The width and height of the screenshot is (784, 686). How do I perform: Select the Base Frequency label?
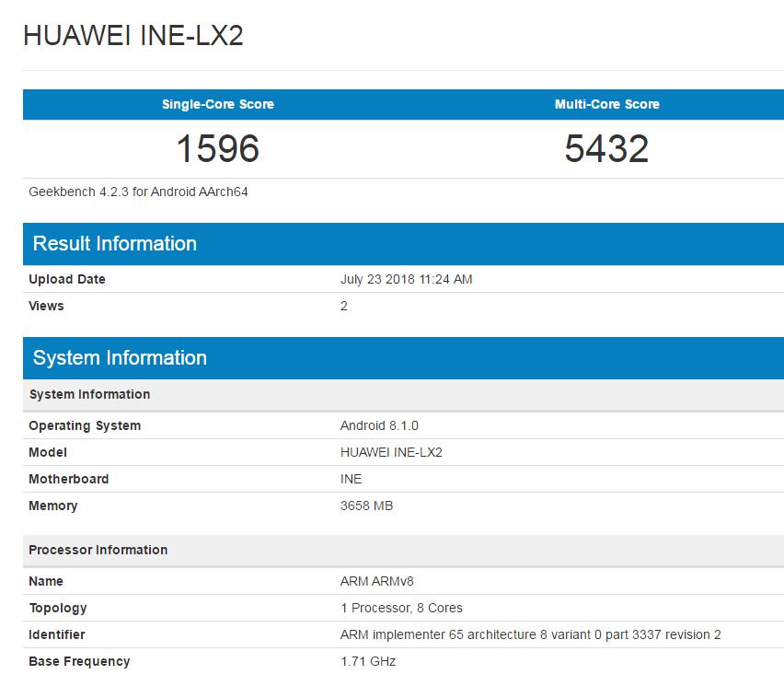coord(79,661)
